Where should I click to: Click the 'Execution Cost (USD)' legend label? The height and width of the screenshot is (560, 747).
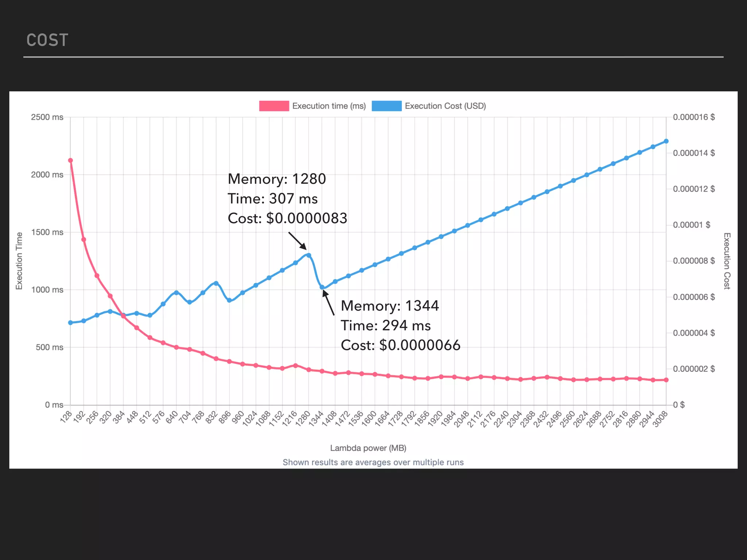tap(445, 106)
